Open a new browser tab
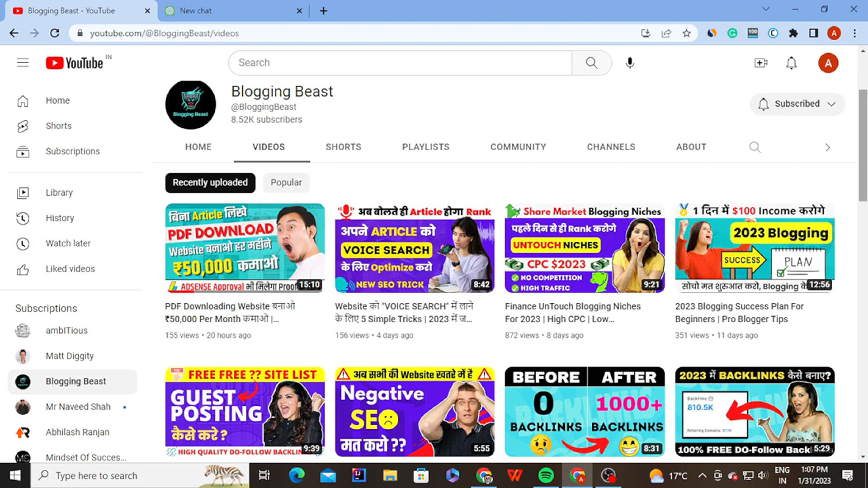 coord(324,11)
